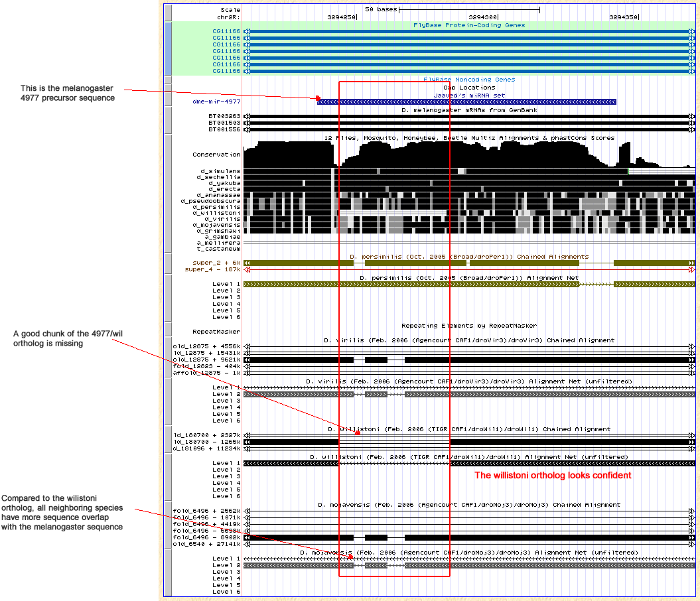Click the red right-edge arrow on the super_4 chain
Screen dimensions: 700x601
[x=691, y=270]
